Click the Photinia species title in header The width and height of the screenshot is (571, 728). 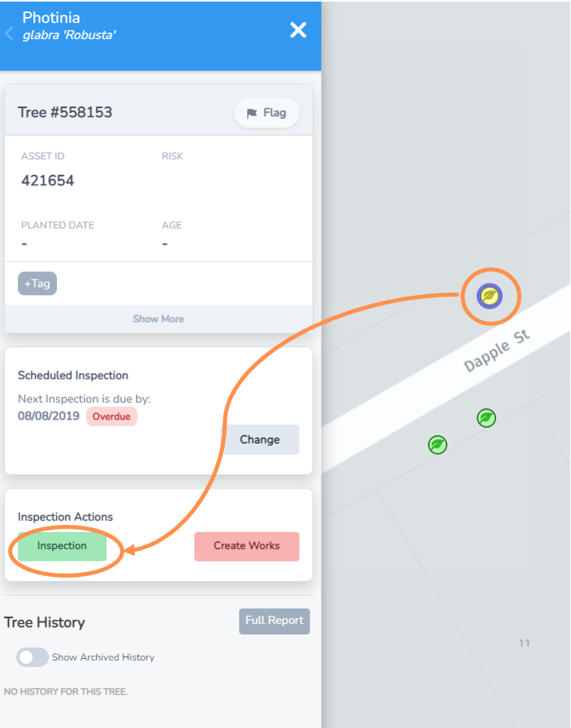[51, 17]
